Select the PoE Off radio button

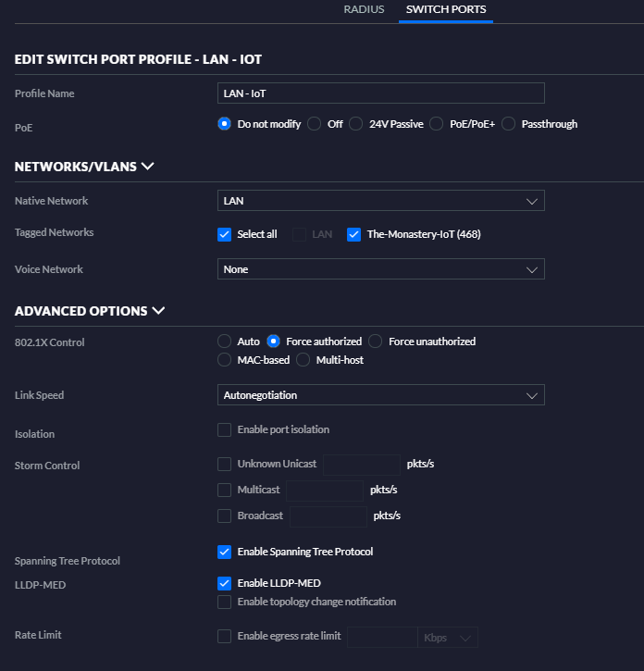pyautogui.click(x=315, y=124)
